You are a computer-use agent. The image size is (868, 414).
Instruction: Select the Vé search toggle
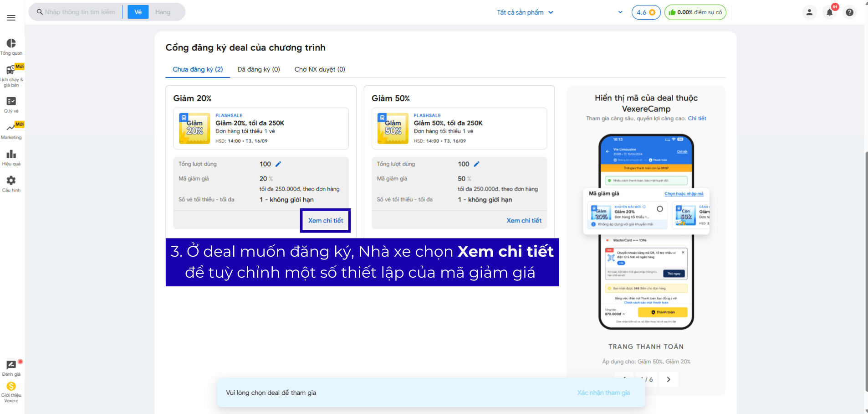[138, 12]
